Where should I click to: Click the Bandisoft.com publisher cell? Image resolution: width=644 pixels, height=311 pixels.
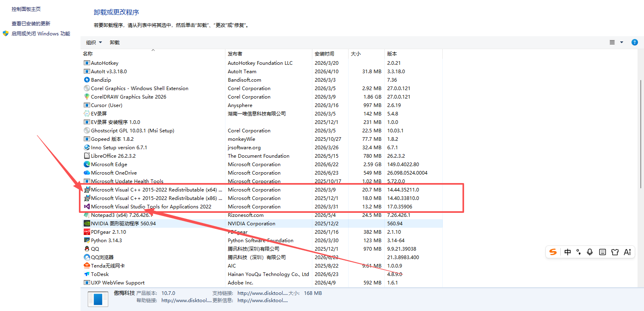[244, 80]
